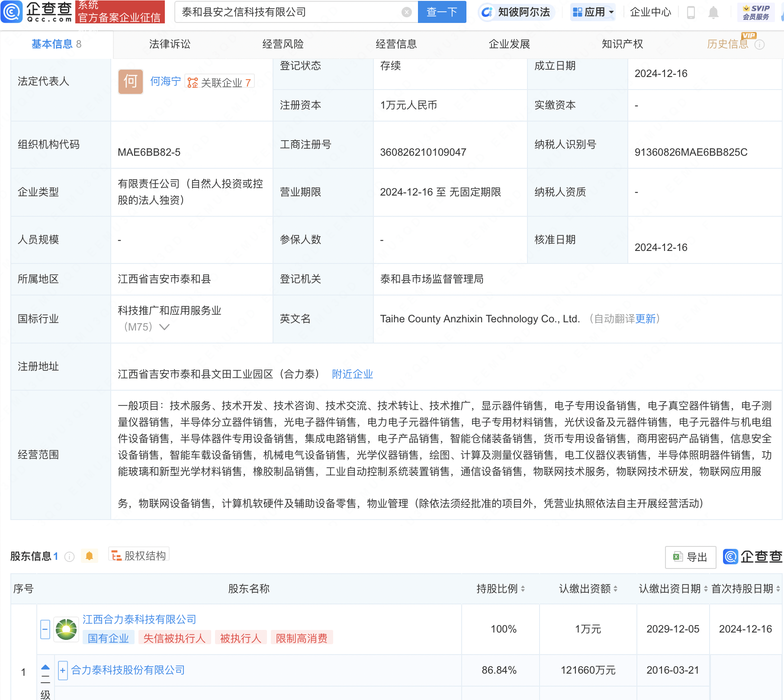Image resolution: width=784 pixels, height=700 pixels.
Task: Switch to 经营风险 tab
Action: (x=283, y=44)
